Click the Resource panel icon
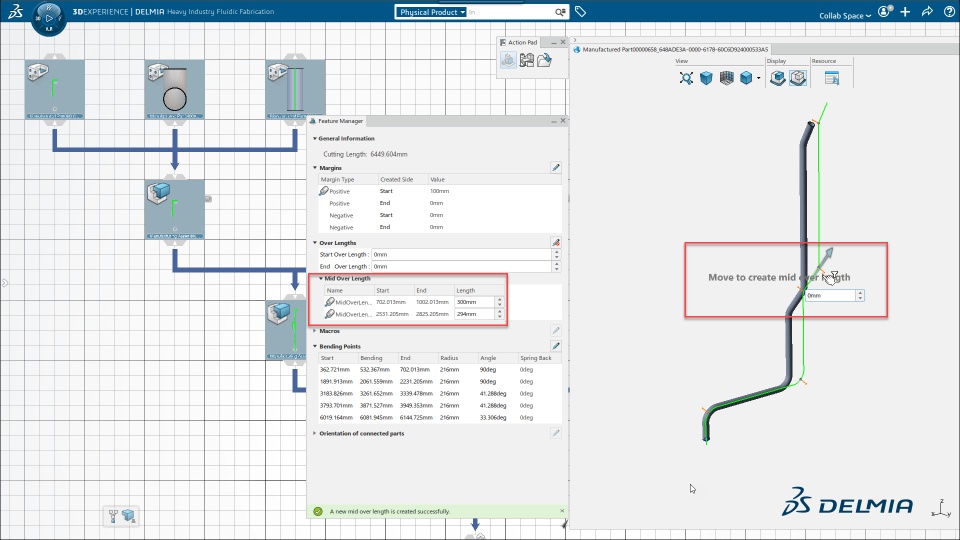Viewport: 960px width, 540px height. tap(831, 78)
